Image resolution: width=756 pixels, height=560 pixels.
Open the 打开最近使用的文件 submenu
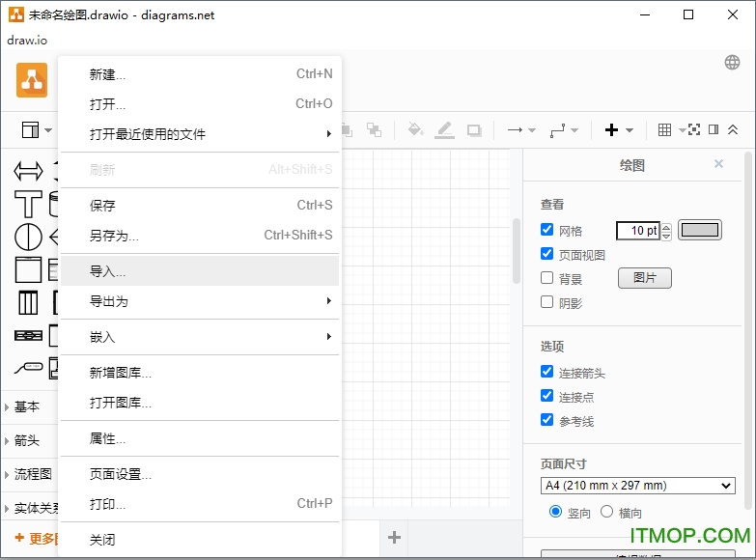pos(200,134)
